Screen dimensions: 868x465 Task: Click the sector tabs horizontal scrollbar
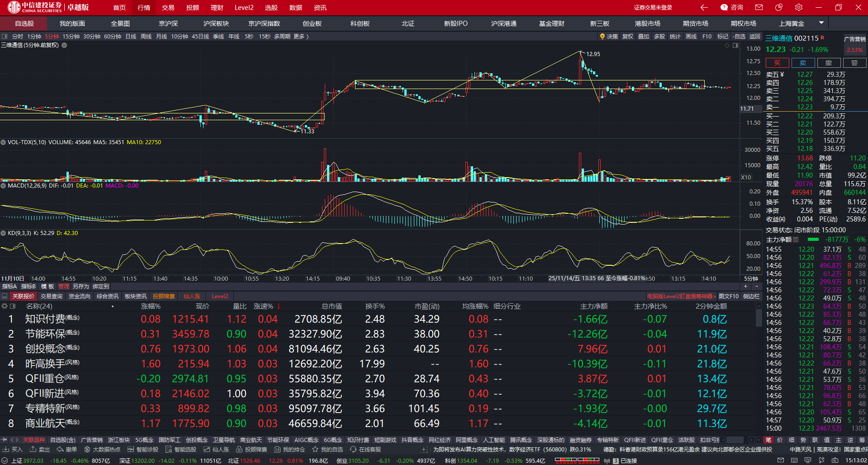pos(735,440)
